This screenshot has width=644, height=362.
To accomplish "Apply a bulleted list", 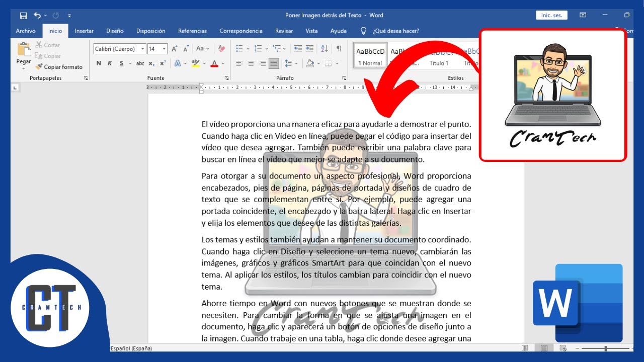I will click(x=239, y=49).
